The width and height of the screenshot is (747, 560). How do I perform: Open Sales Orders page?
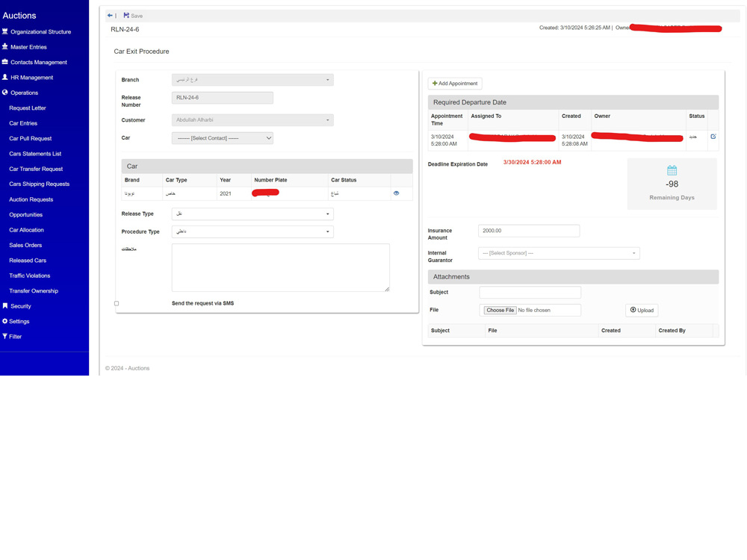coord(25,245)
